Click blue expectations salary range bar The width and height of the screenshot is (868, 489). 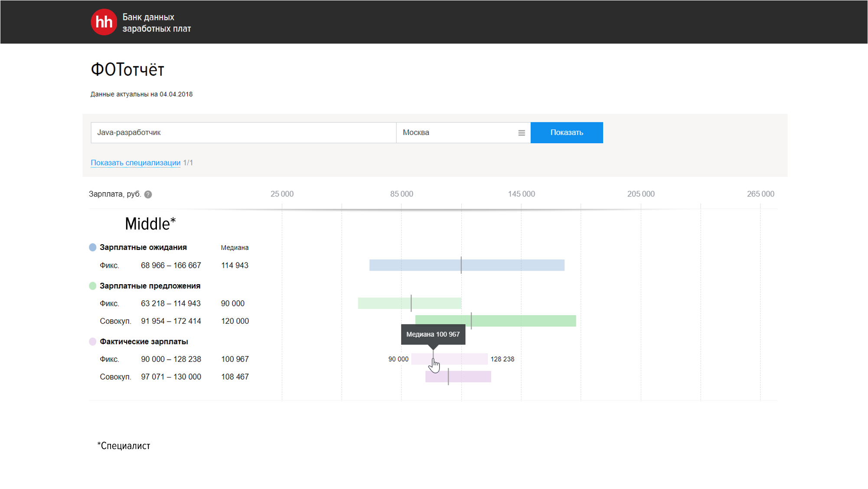pos(512,265)
